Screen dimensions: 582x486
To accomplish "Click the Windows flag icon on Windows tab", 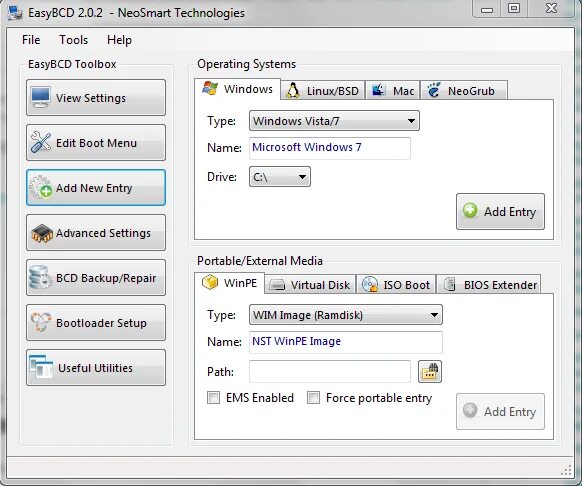I will click(x=210, y=88).
